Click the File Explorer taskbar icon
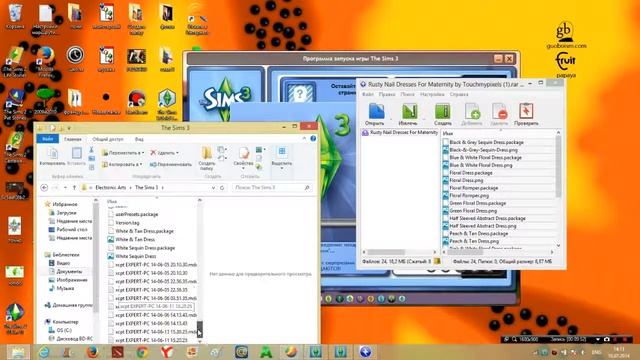640x360 pixels. [x=18, y=351]
